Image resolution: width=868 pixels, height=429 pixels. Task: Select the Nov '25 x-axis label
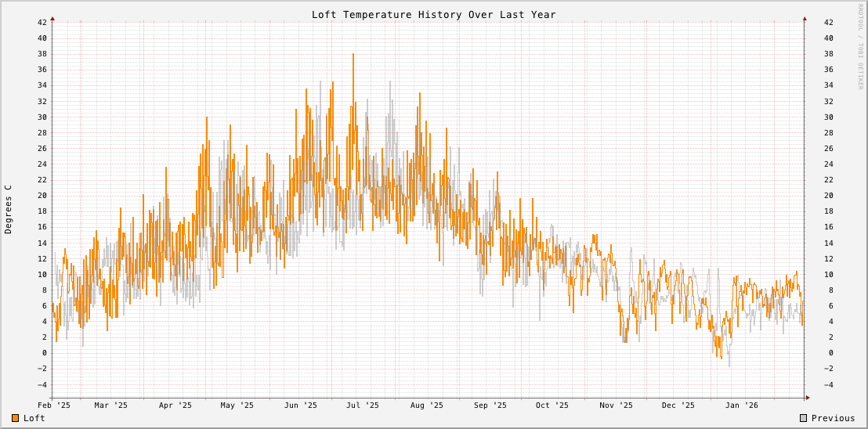click(617, 406)
